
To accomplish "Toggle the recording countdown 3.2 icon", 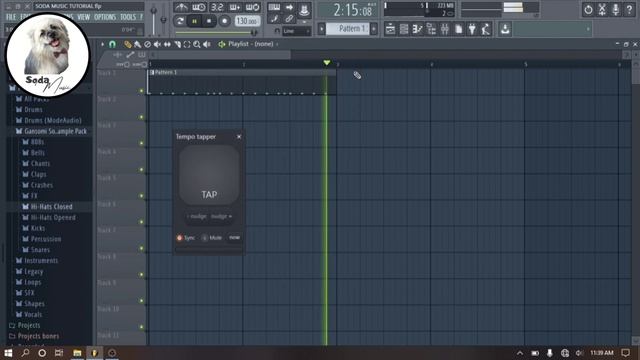I will [217, 7].
